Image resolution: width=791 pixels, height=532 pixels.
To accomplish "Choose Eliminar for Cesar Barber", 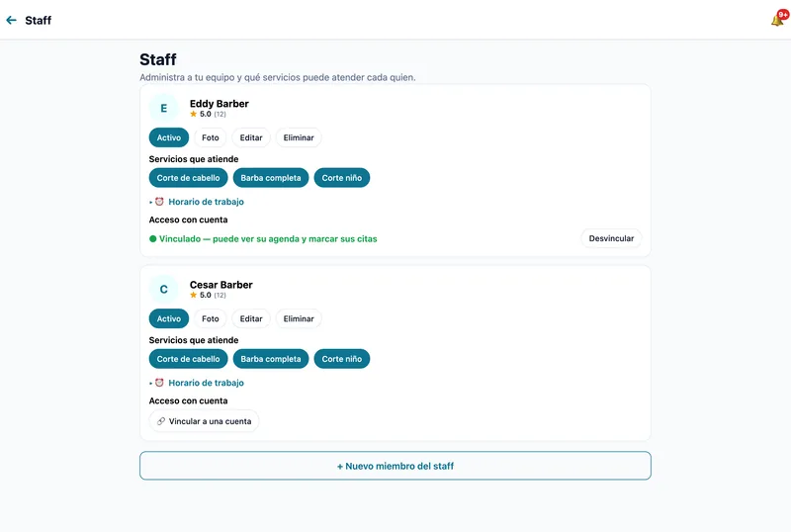I will [x=299, y=318].
